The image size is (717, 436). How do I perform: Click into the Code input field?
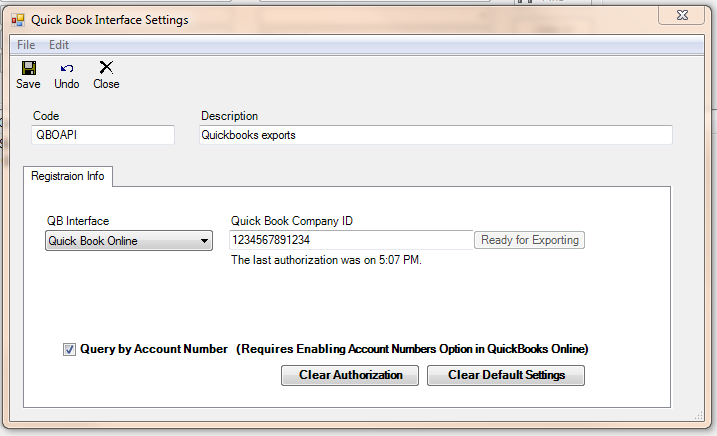tap(103, 135)
